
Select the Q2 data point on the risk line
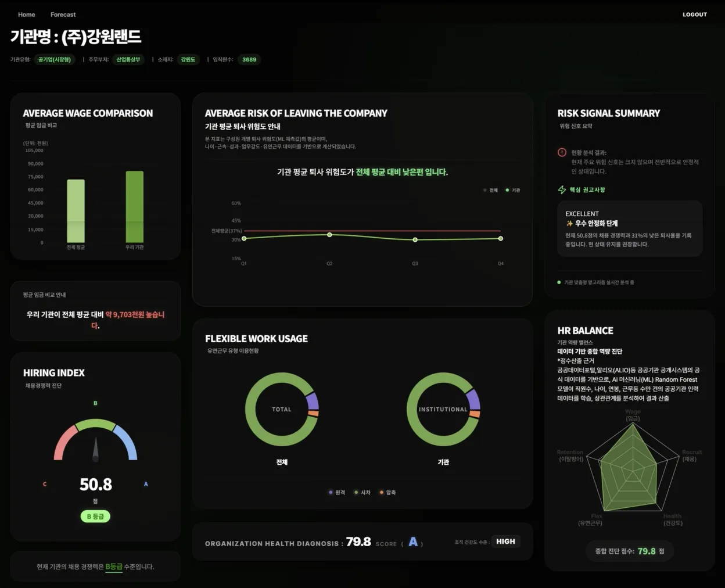[329, 235]
